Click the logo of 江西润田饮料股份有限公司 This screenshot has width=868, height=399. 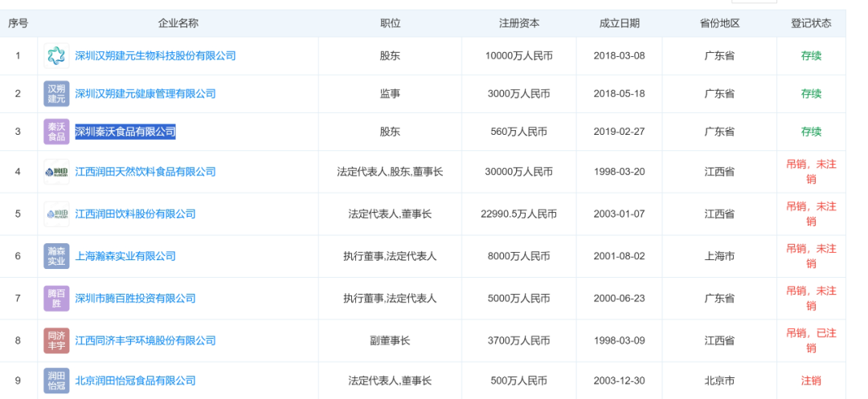pos(56,214)
